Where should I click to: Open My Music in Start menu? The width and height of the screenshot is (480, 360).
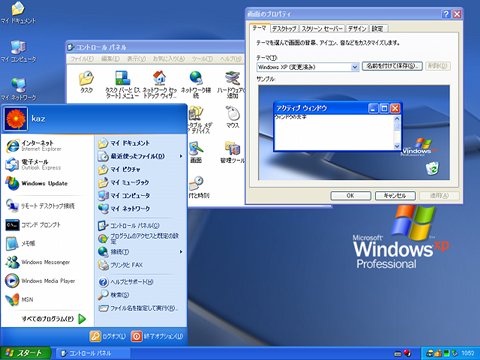tap(123, 182)
